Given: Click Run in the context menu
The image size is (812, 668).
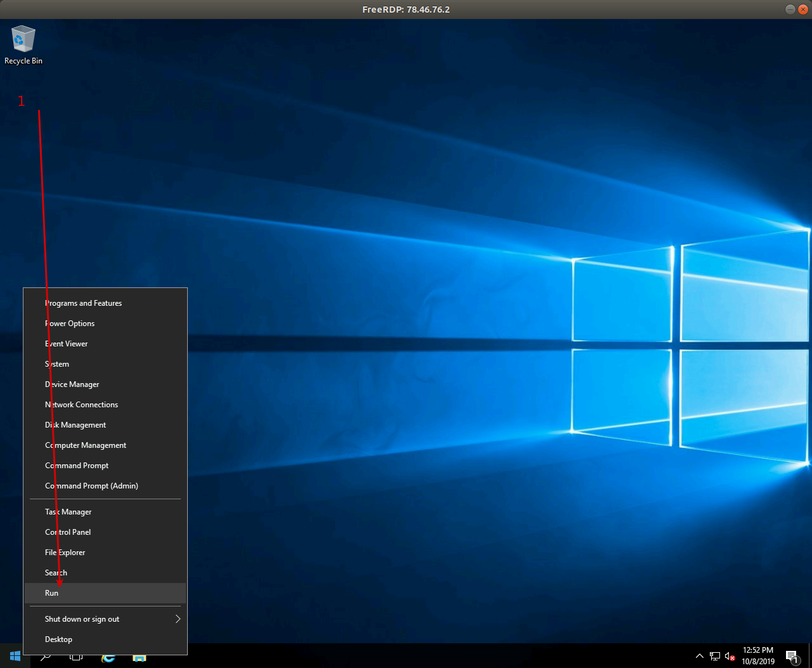Looking at the screenshot, I should pyautogui.click(x=105, y=593).
